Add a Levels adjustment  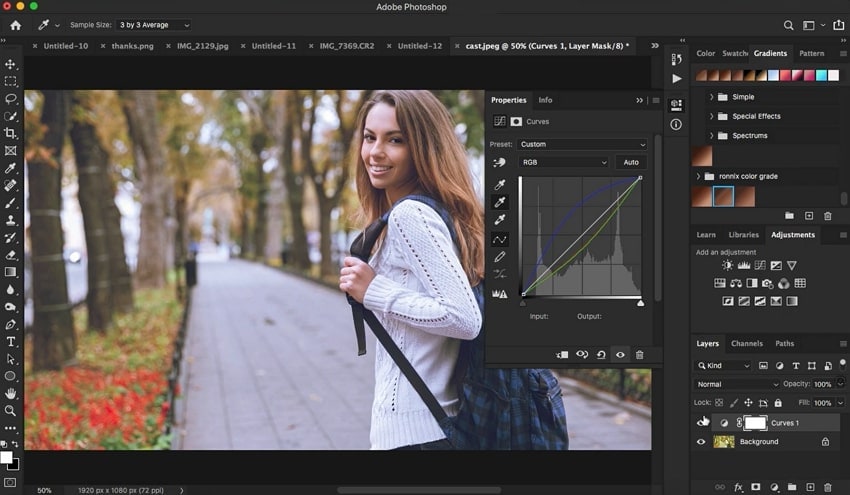(x=744, y=265)
